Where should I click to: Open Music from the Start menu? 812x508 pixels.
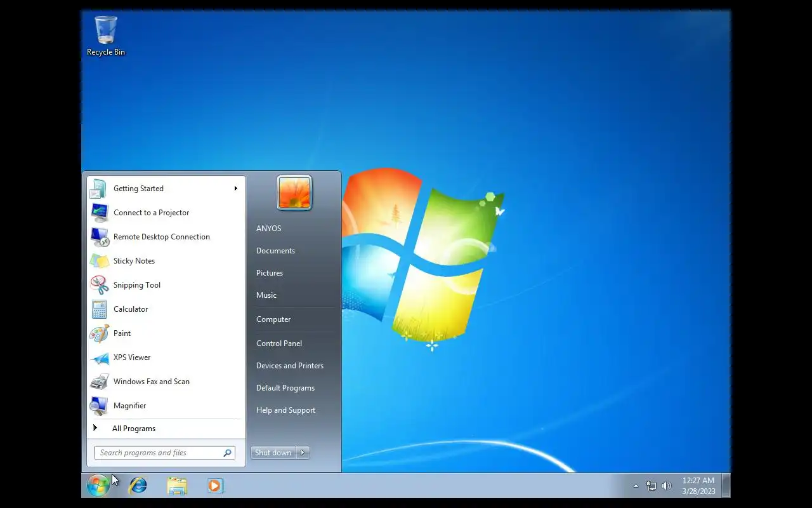coord(266,295)
